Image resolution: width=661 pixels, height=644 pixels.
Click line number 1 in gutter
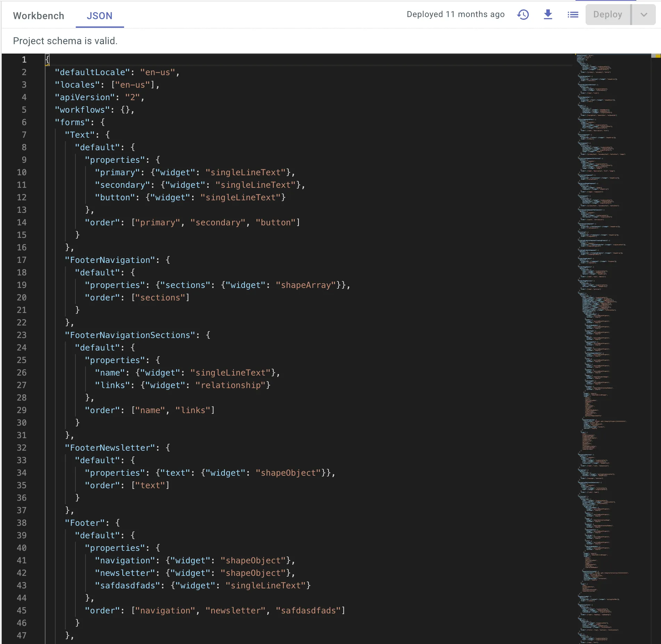24,60
